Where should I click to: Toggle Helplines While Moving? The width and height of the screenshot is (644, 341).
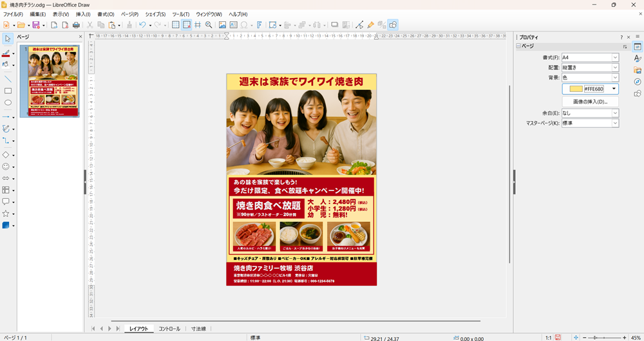pyautogui.click(x=198, y=25)
